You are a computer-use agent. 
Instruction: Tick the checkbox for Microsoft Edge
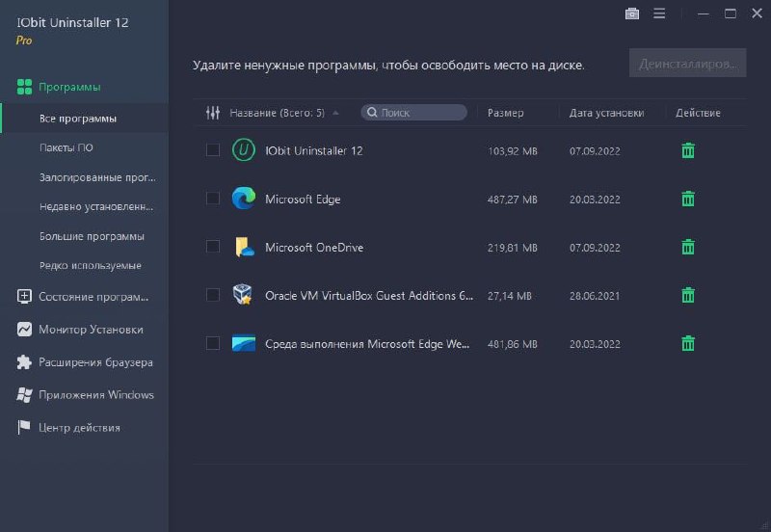213,199
